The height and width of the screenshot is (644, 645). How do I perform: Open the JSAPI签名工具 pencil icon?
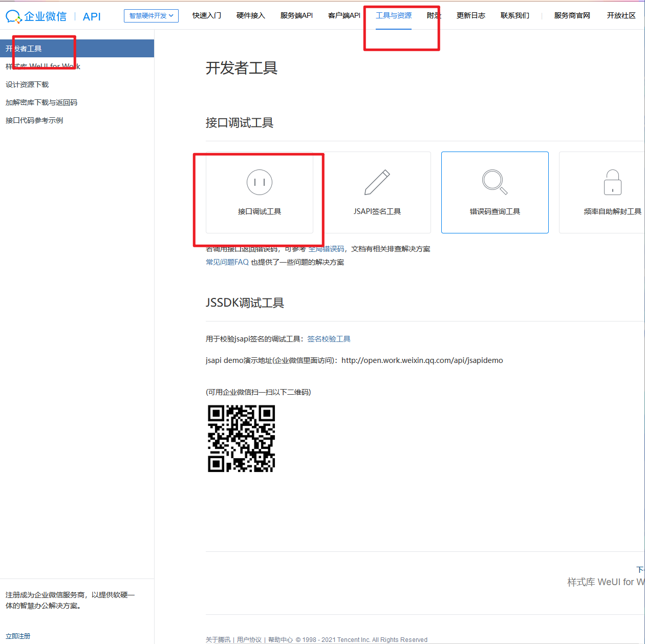(377, 182)
